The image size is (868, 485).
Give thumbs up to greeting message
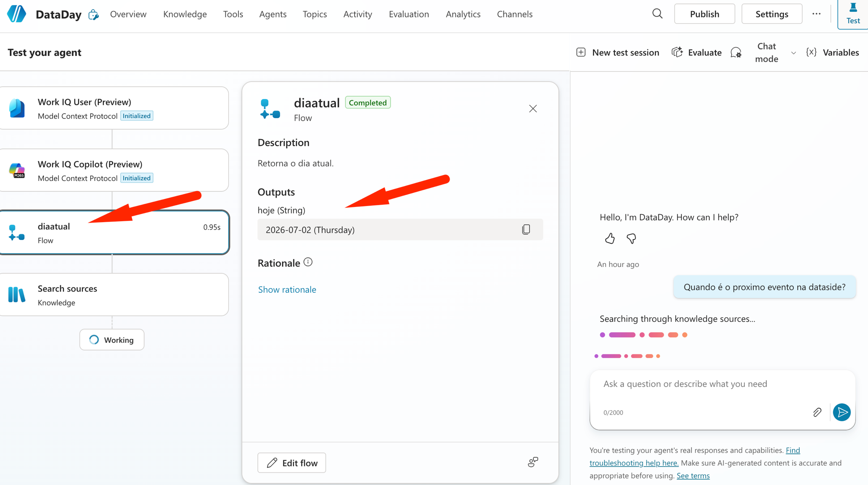(610, 239)
